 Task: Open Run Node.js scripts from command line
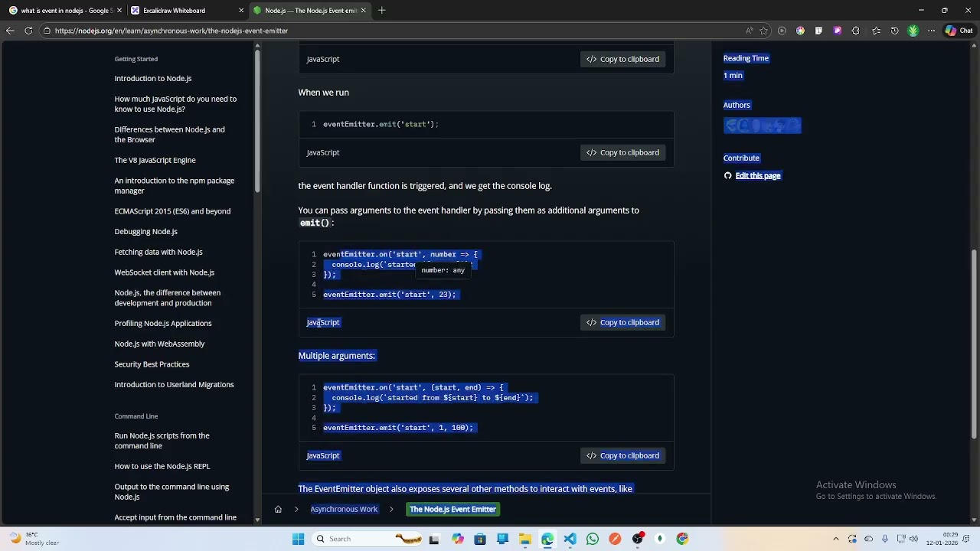coord(162,441)
